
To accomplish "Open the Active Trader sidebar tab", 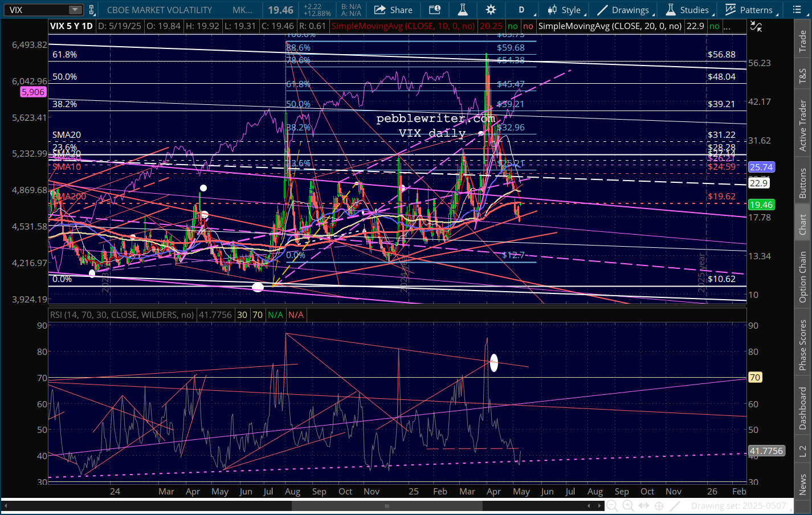I will click(803, 125).
